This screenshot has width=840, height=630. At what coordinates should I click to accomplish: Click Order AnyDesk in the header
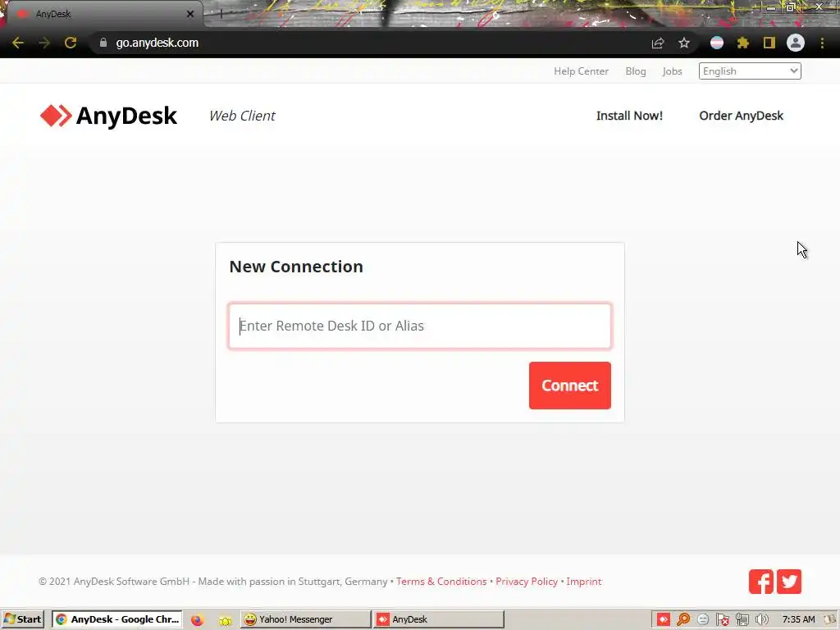(742, 116)
